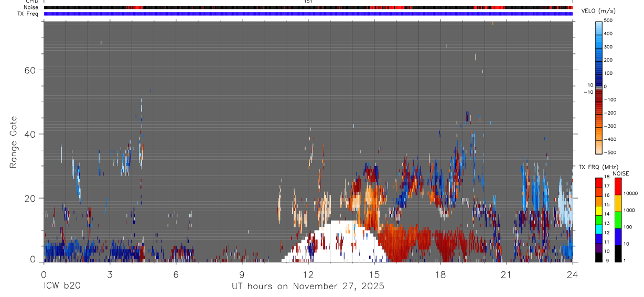Click the black-and-red Noise strip at top

[308, 7]
